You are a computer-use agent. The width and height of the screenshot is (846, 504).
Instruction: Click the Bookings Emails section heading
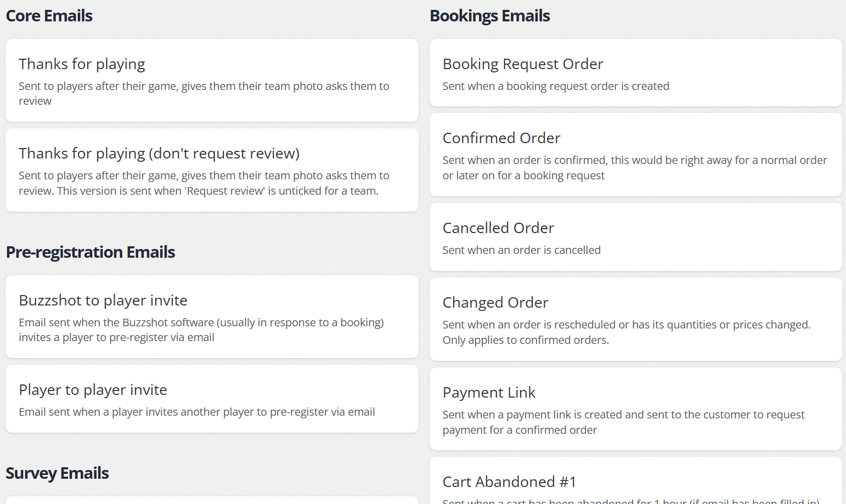click(x=490, y=16)
